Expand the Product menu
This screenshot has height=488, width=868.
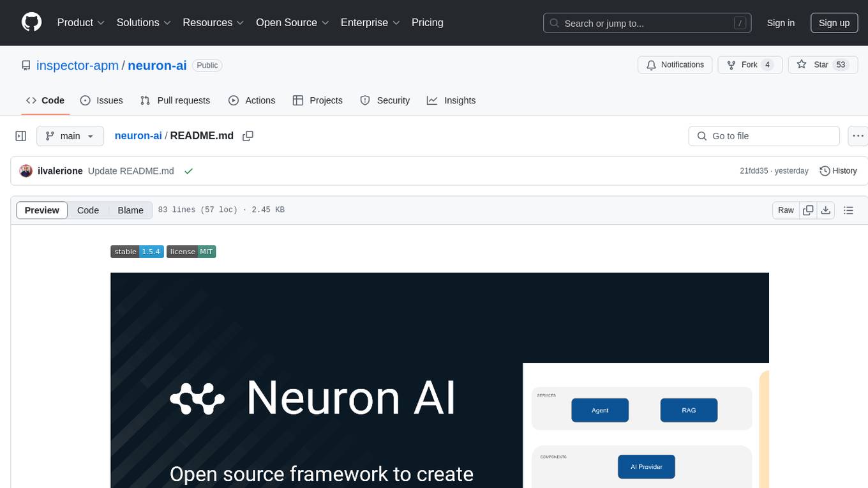(x=81, y=22)
